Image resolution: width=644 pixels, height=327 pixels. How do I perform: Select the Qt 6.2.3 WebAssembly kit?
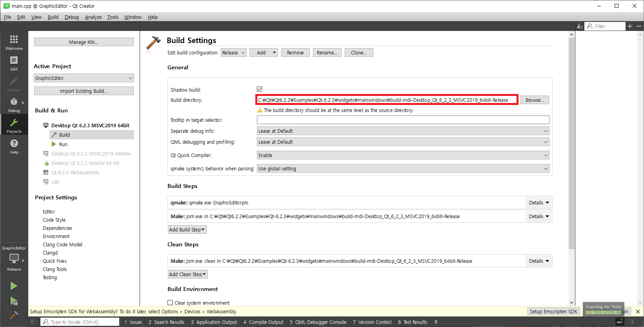tap(75, 172)
